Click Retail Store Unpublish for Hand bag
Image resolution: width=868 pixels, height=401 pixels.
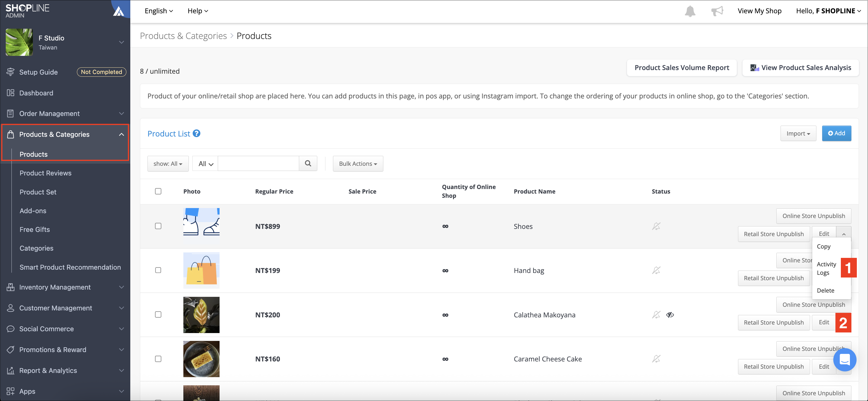pyautogui.click(x=774, y=278)
